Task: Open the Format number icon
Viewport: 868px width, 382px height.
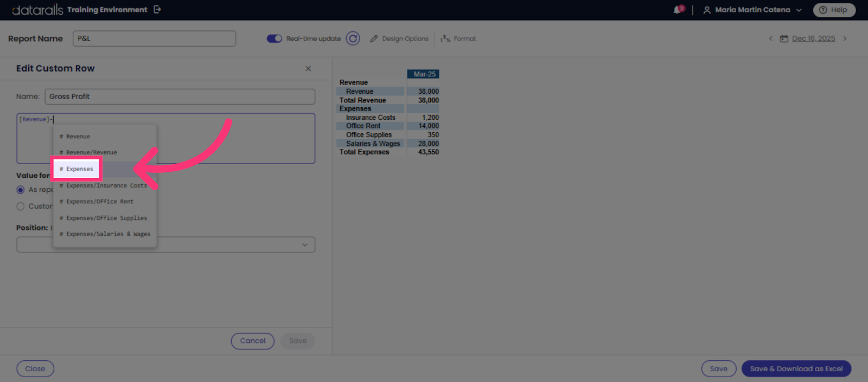Action: pos(445,38)
